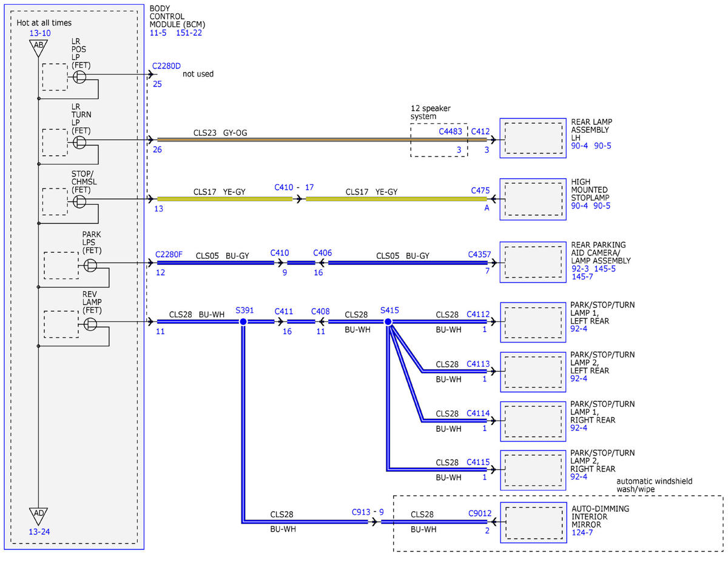The image size is (728, 562).
Task: Select the Rear Lamp Assembly LH component box
Action: pyautogui.click(x=533, y=138)
